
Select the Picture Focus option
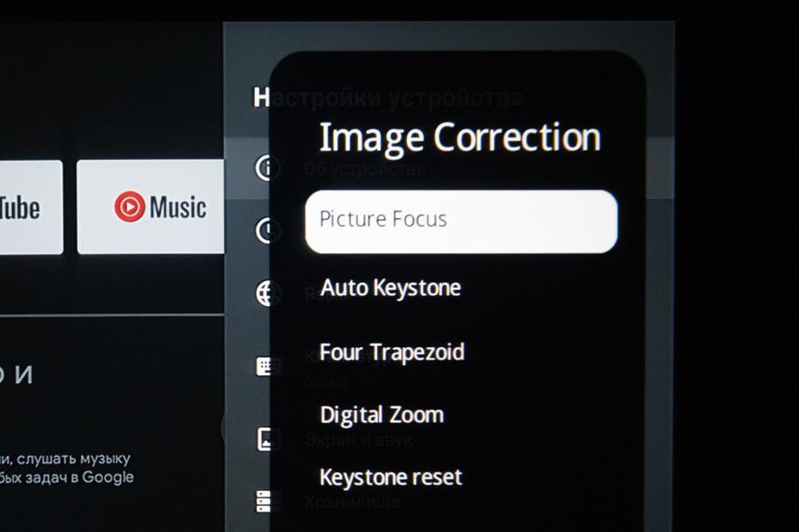point(461,221)
